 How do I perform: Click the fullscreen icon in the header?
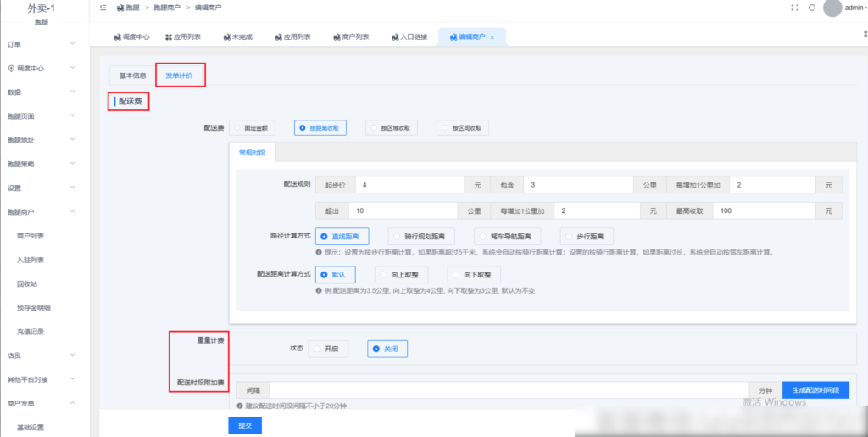click(x=795, y=8)
